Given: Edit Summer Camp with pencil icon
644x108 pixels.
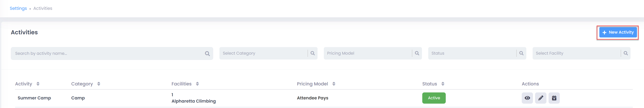Looking at the screenshot, I should pos(540,98).
